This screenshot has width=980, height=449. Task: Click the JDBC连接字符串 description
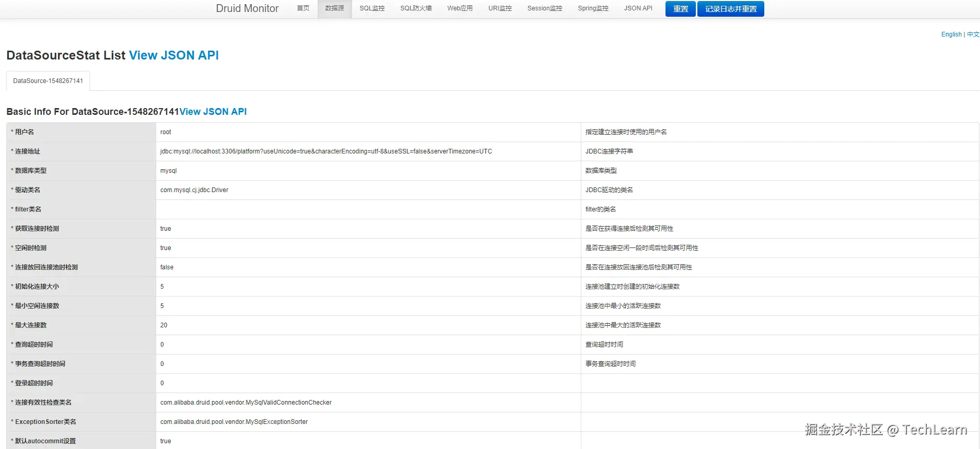[x=609, y=151]
